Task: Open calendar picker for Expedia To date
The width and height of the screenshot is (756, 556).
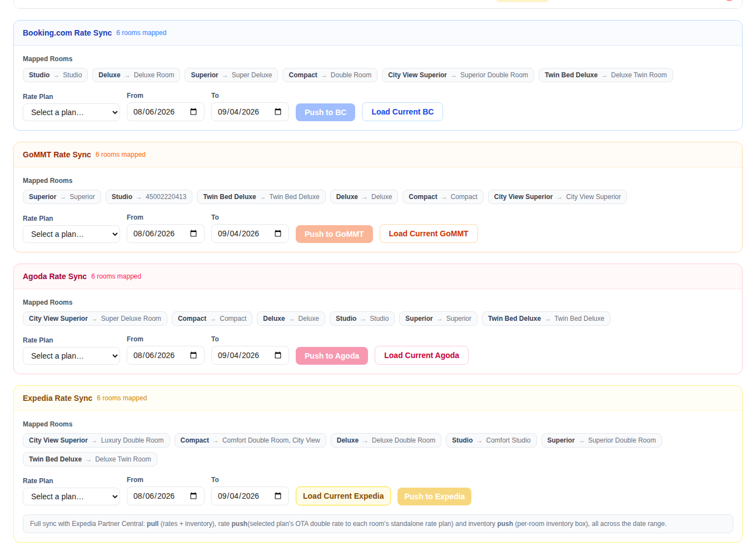Action: click(278, 496)
